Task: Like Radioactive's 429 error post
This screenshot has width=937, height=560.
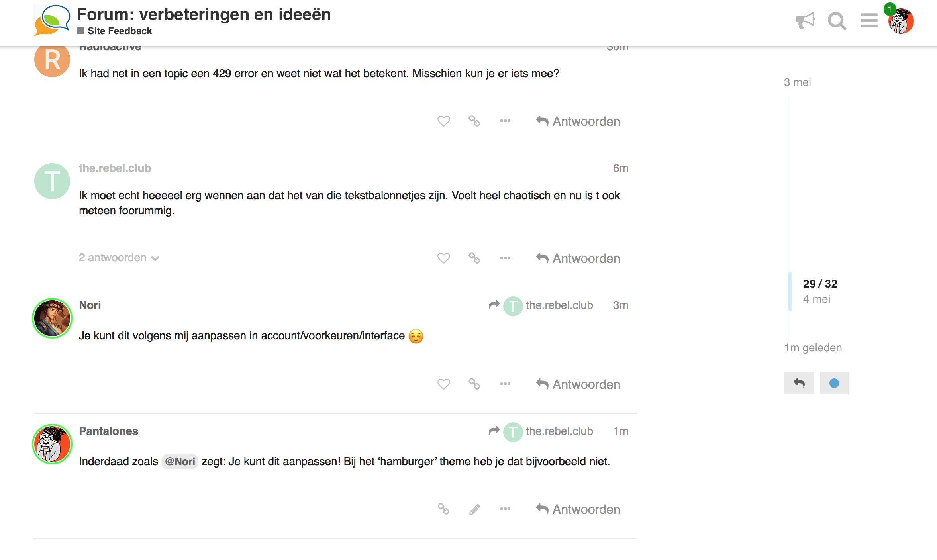Action: (x=443, y=121)
